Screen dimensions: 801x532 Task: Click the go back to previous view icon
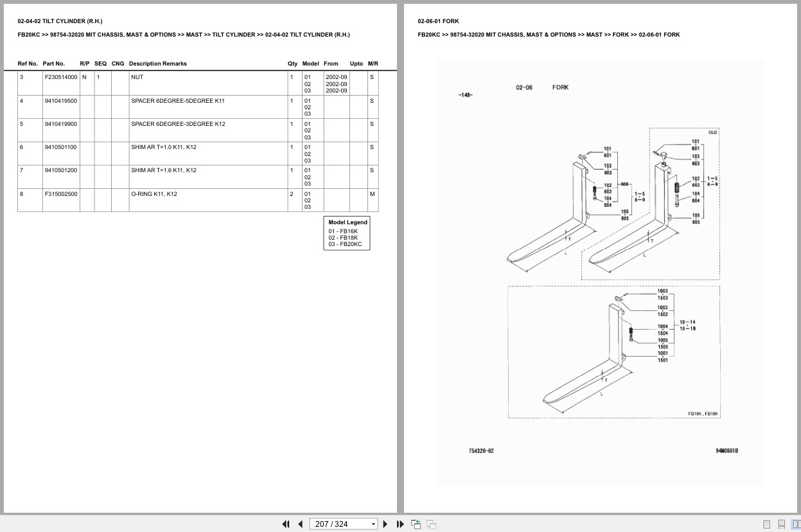coord(416,524)
